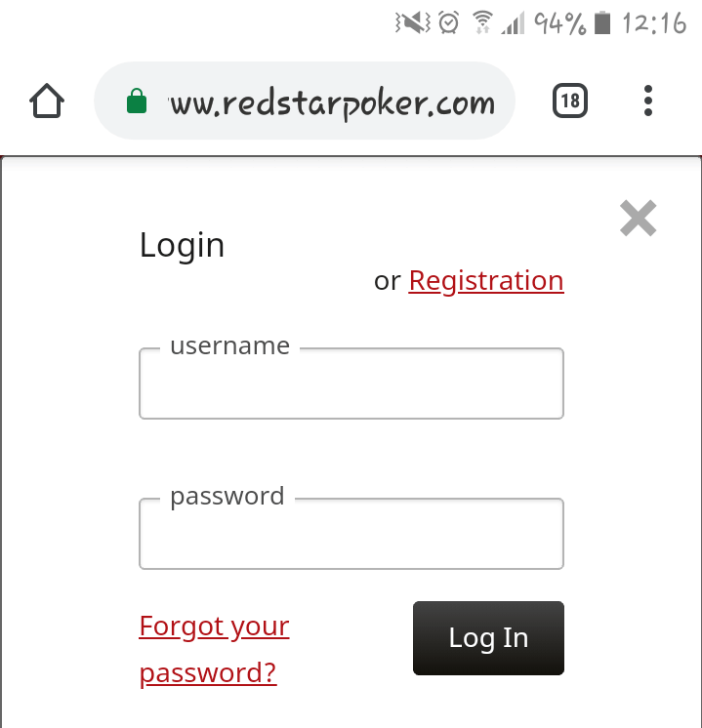Tap the Wi-Fi status icon

(482, 22)
